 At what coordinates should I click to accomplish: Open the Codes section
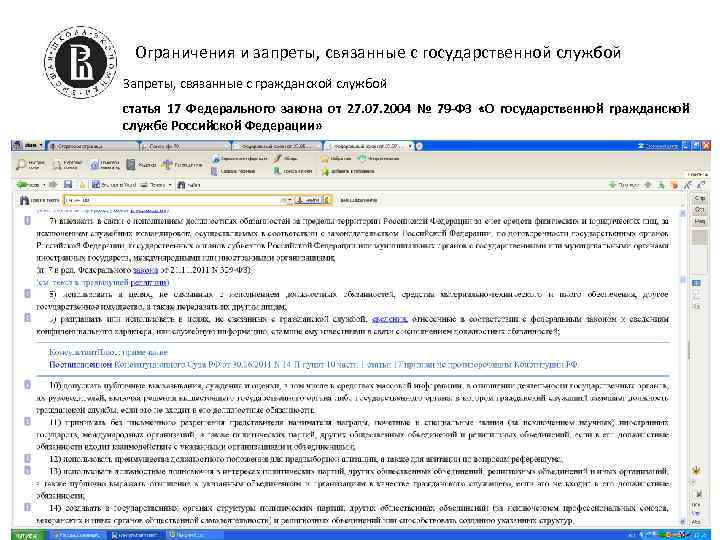(141, 164)
